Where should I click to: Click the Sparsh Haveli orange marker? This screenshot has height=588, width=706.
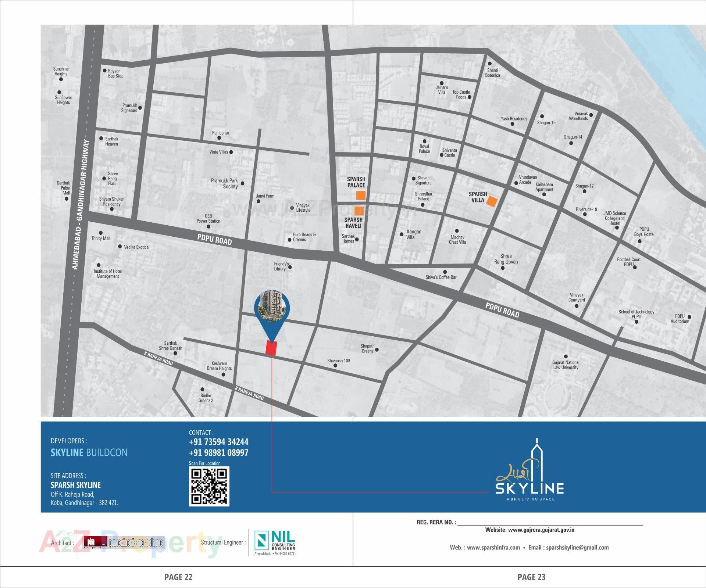tap(359, 211)
